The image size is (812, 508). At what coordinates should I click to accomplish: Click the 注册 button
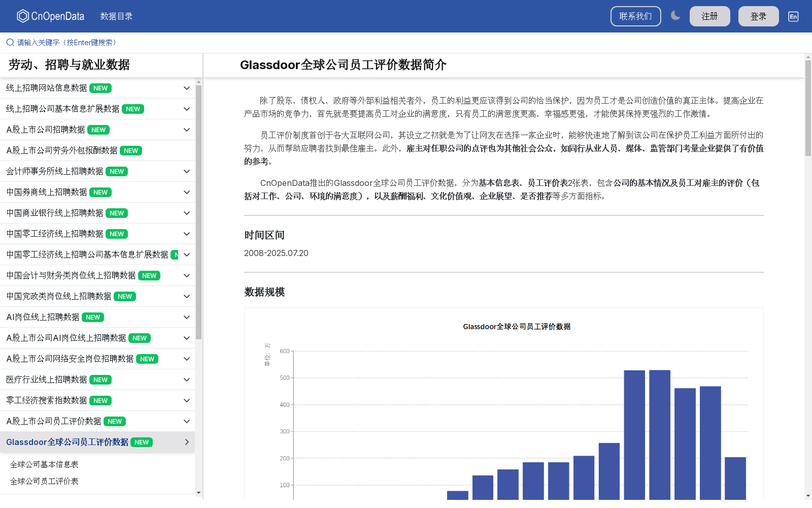[709, 16]
